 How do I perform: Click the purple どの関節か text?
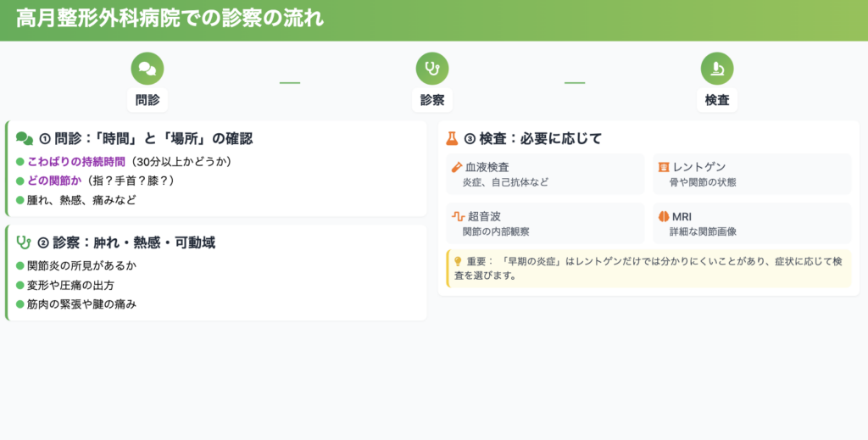click(x=53, y=181)
